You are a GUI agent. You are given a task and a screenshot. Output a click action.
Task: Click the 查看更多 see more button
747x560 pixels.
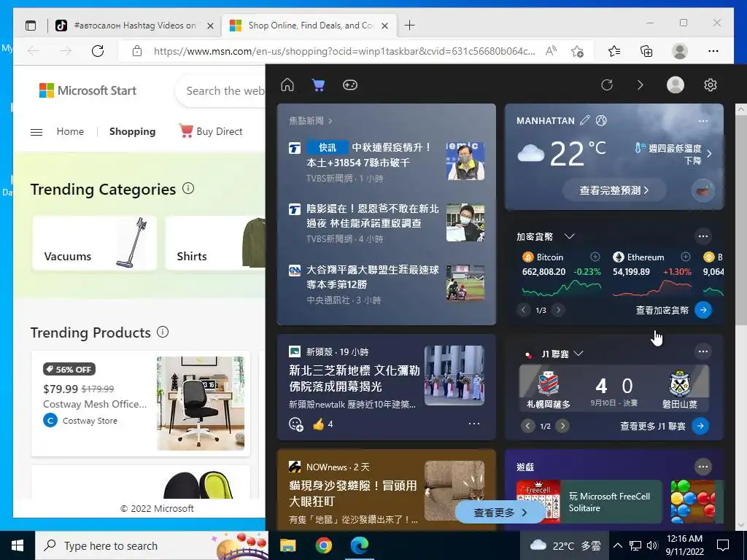500,513
